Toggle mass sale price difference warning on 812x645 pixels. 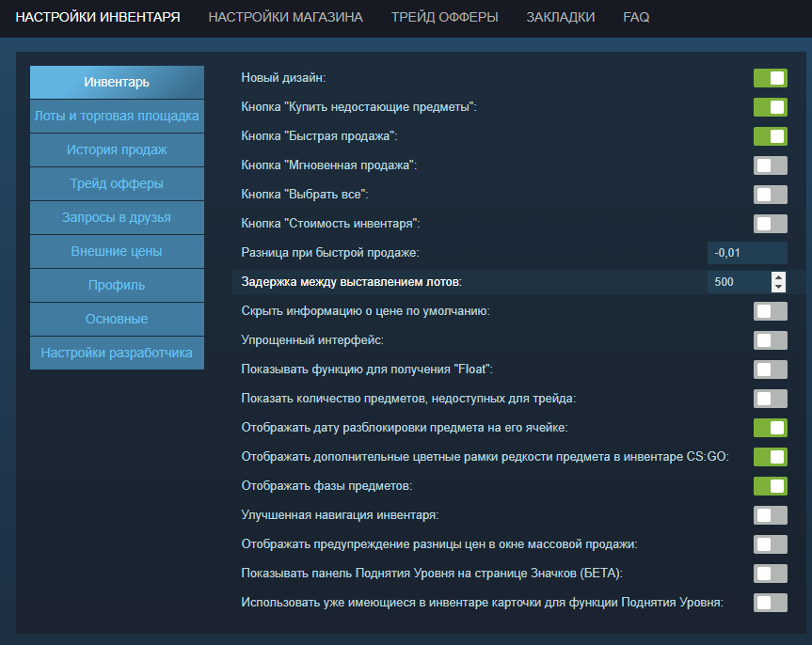tap(771, 544)
